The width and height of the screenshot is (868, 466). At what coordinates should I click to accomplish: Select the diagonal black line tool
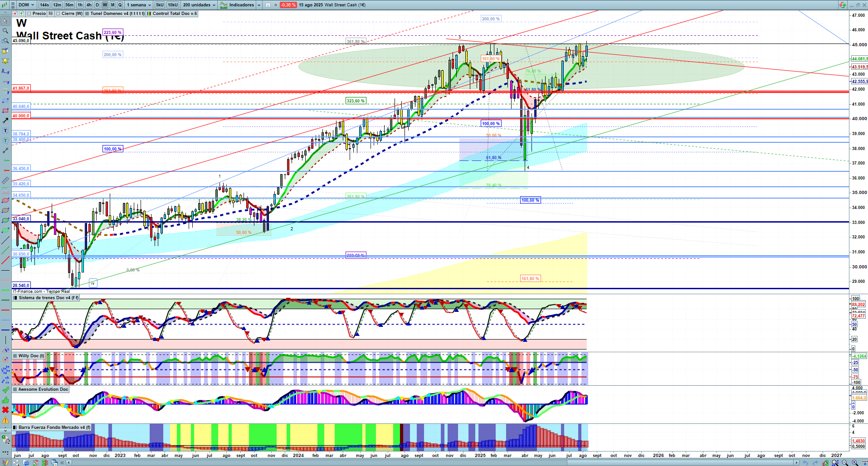[x=5, y=240]
